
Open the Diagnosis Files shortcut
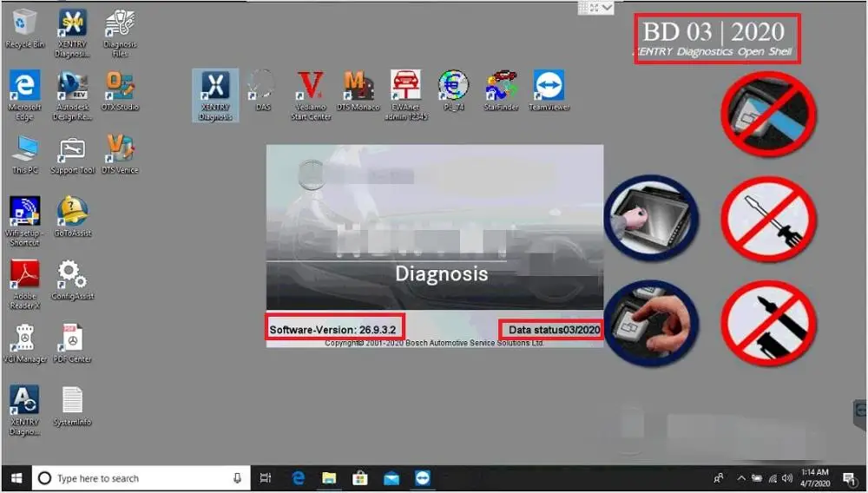(x=120, y=33)
